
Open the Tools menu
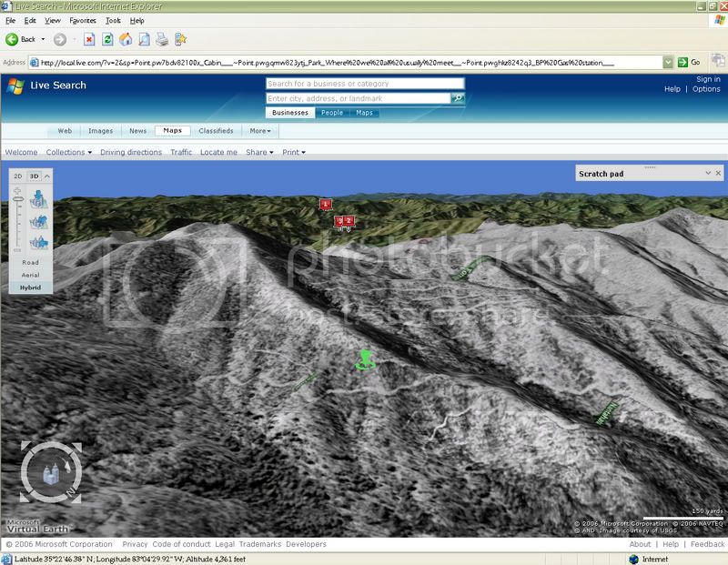[x=113, y=20]
